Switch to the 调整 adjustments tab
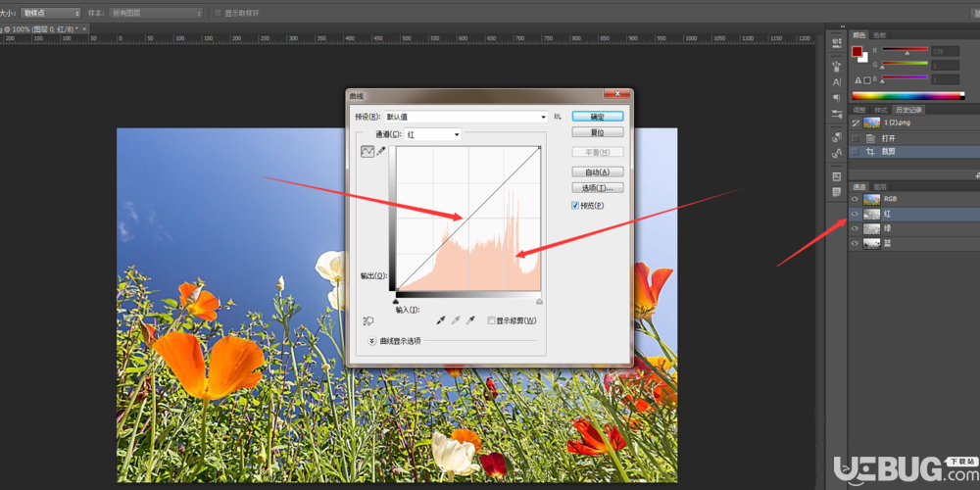This screenshot has height=490, width=980. [x=860, y=110]
